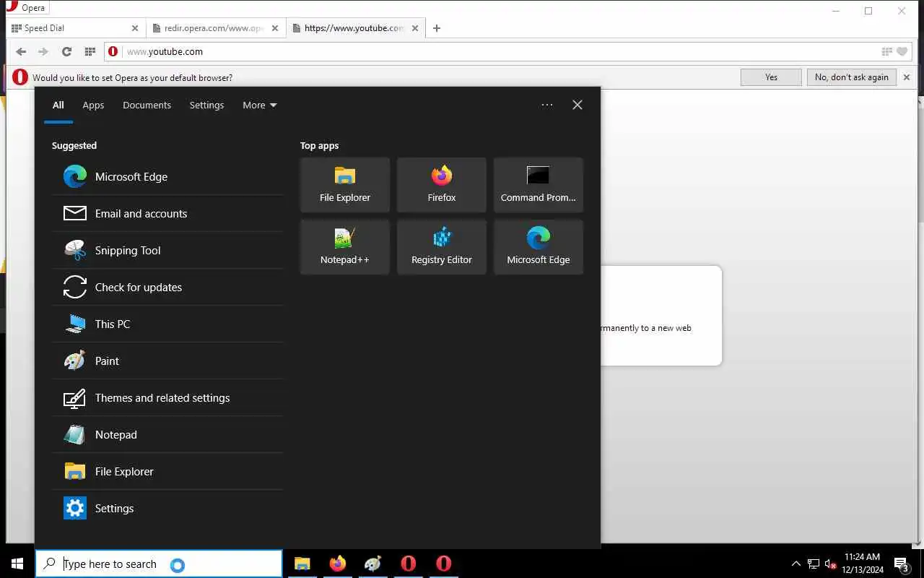Close the youtube.com tab
Image resolution: width=924 pixels, height=578 pixels.
[415, 28]
